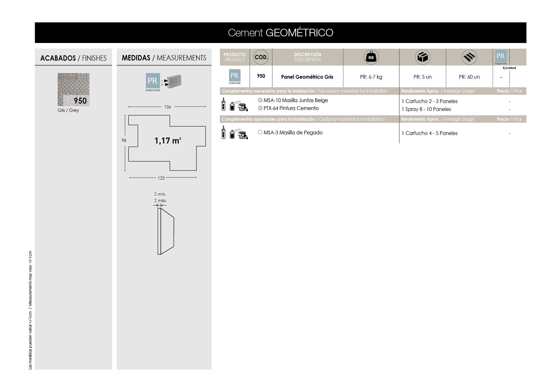Click cartridge icon in necessary materials row
Screen dimensions: 555x392
pos(224,104)
